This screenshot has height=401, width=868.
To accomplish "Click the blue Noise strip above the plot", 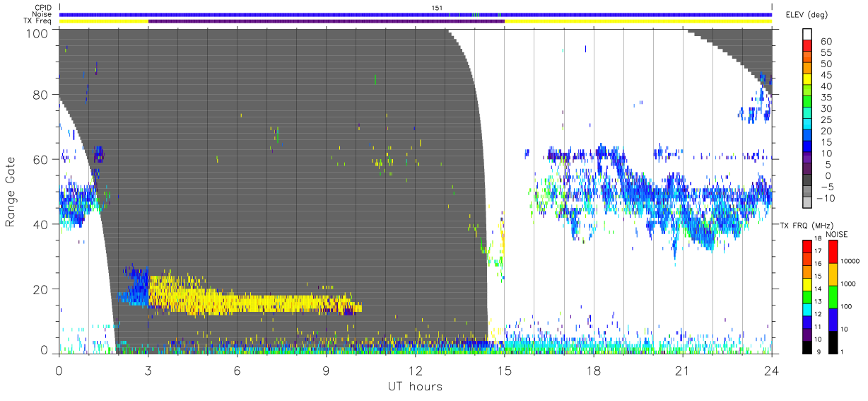I will pos(416,14).
